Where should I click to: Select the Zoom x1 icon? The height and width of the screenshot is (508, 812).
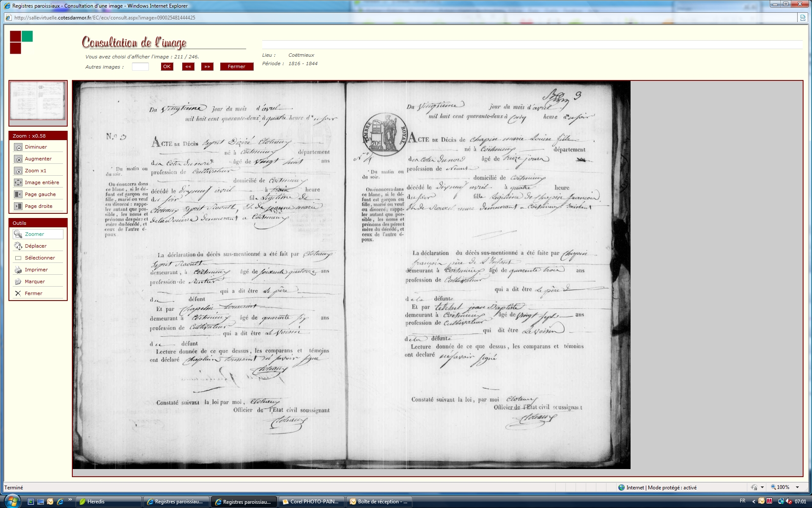point(18,171)
